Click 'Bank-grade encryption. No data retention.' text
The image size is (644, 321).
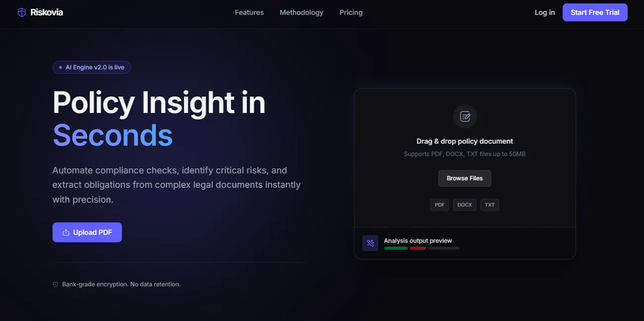coord(121,284)
